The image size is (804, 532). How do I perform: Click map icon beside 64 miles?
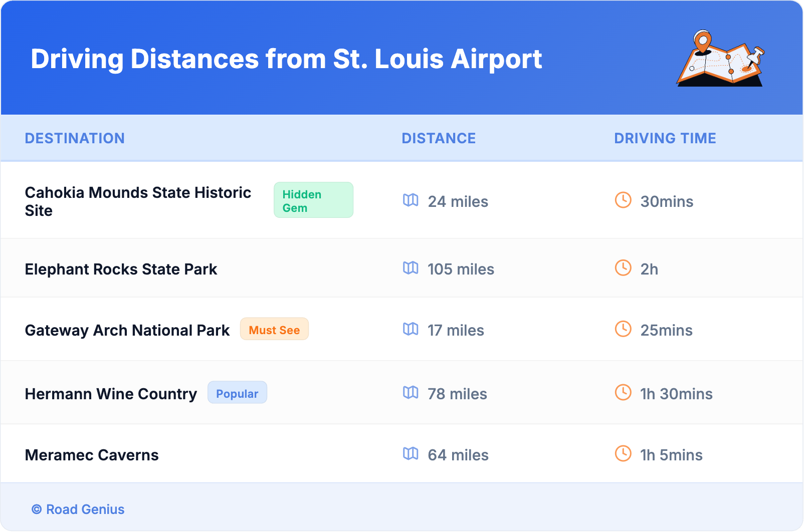pos(411,454)
